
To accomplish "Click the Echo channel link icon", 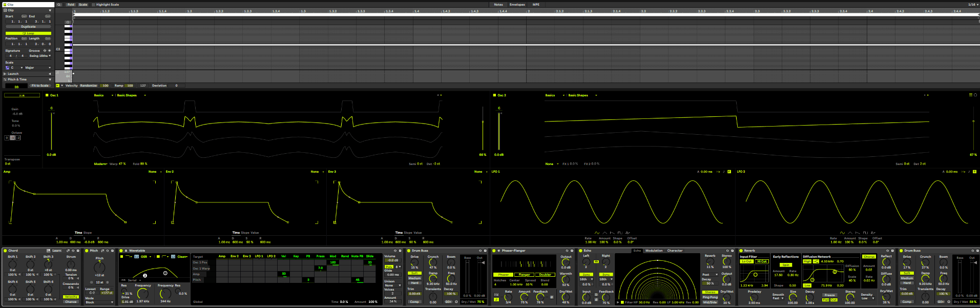I will 596,262.
